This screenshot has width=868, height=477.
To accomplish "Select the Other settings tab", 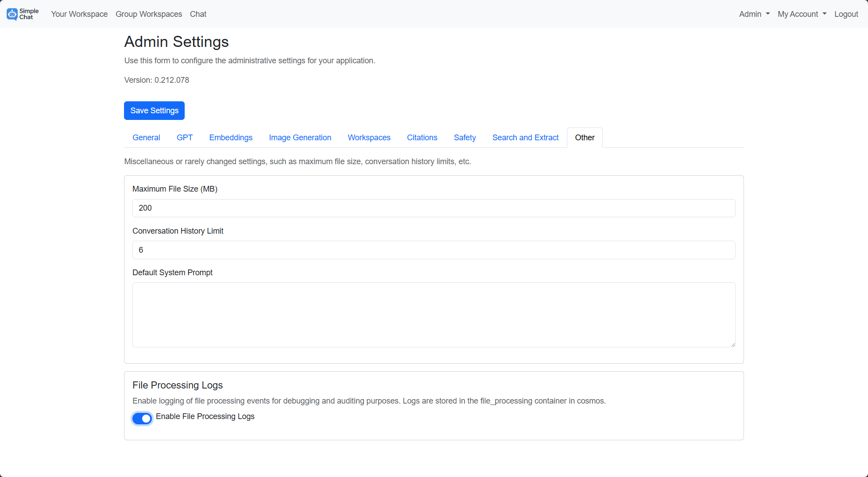I will coord(585,138).
